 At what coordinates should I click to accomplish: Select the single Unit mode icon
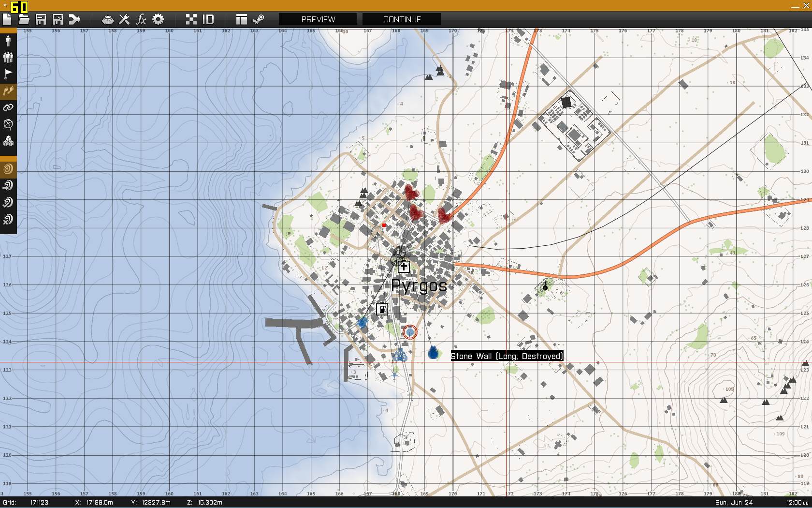tap(8, 41)
